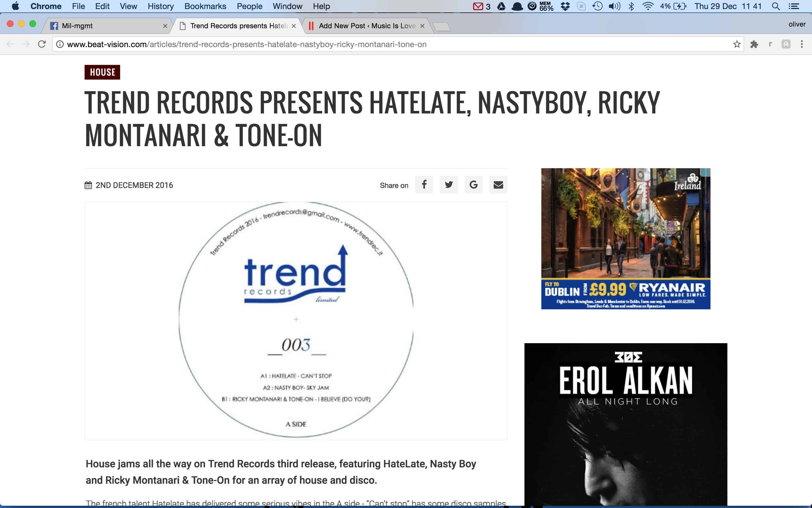812x508 pixels.
Task: Open Notification Center in menu bar
Action: pos(794,6)
